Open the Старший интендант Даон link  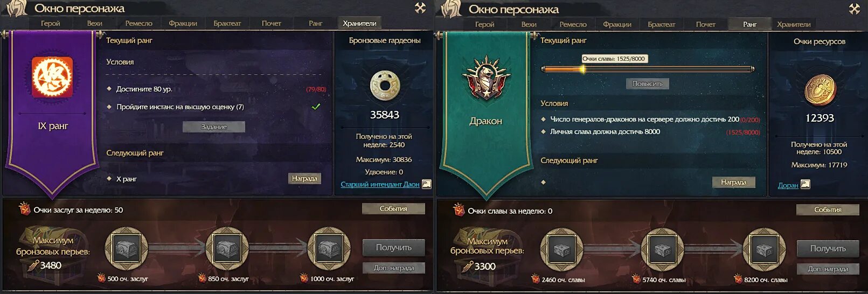pyautogui.click(x=380, y=184)
